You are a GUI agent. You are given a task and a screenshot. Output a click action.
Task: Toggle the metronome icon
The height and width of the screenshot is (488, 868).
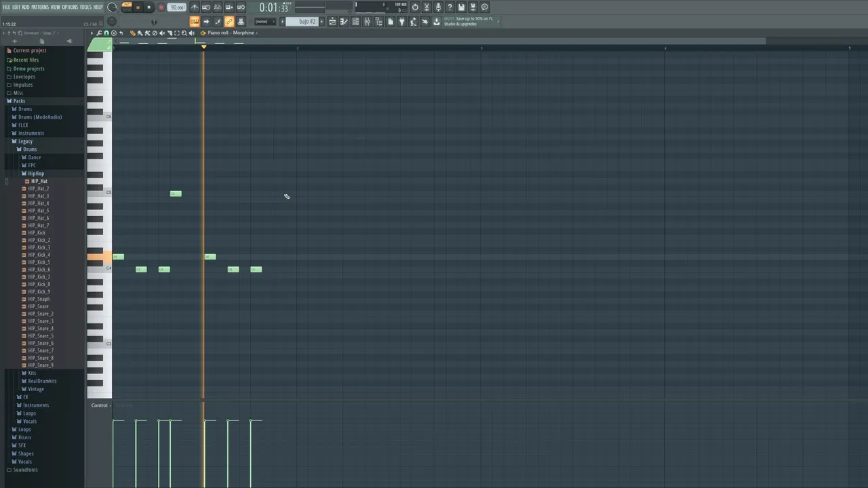[195, 7]
